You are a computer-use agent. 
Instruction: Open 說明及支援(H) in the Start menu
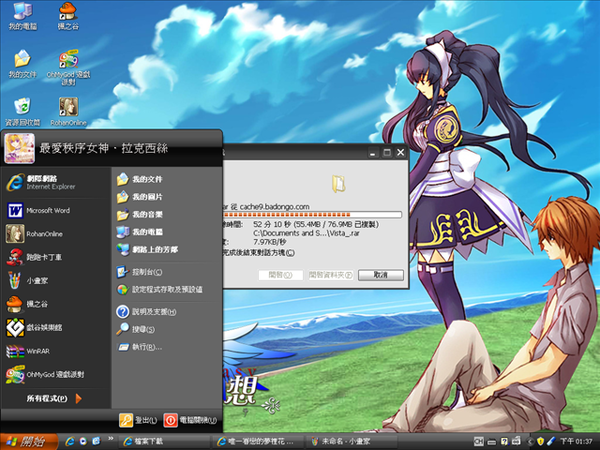click(x=147, y=312)
